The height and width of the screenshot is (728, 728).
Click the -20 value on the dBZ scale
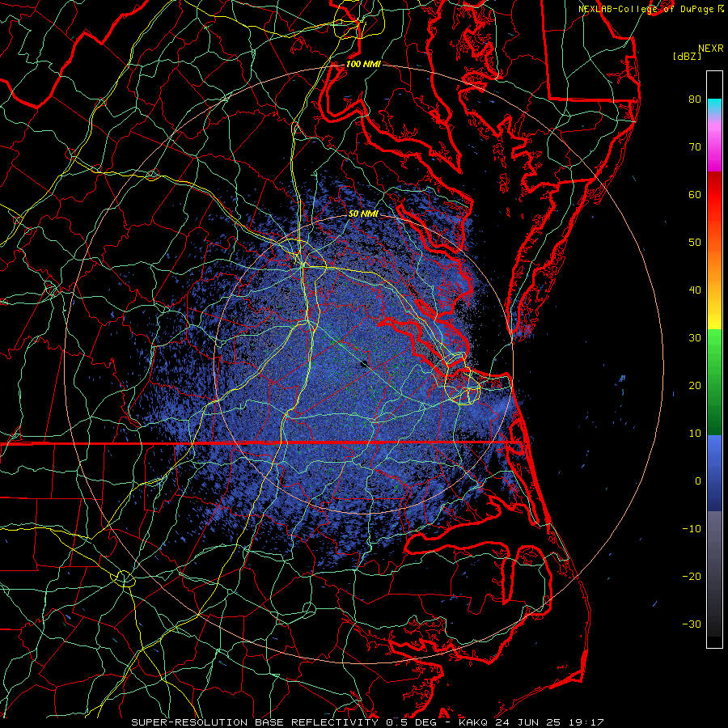692,576
